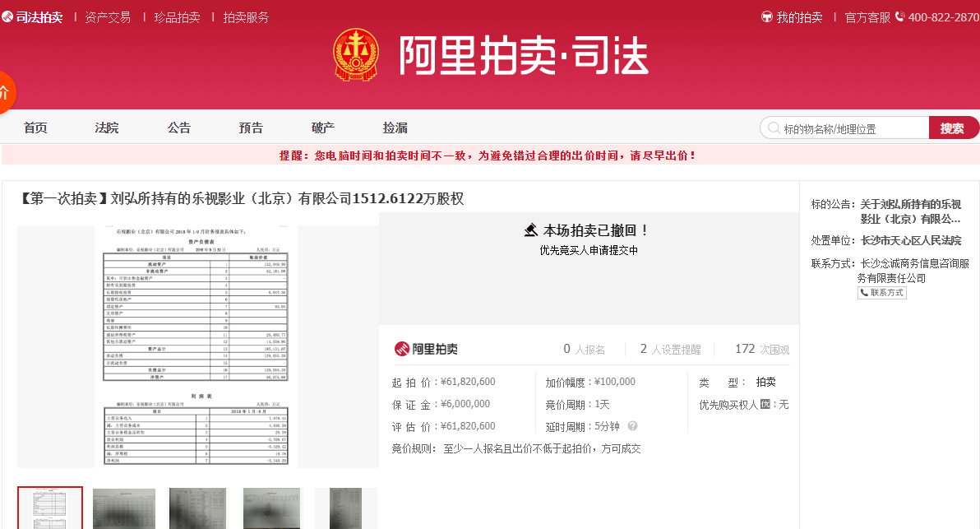Select the first highlighted thumbnail
This screenshot has width=980, height=529.
pyautogui.click(x=50, y=508)
